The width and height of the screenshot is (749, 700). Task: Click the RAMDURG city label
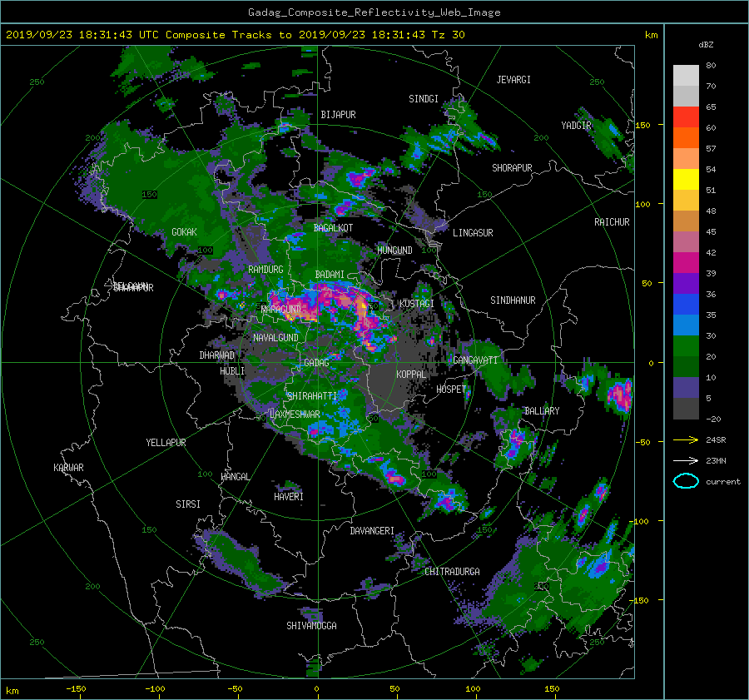pyautogui.click(x=265, y=270)
